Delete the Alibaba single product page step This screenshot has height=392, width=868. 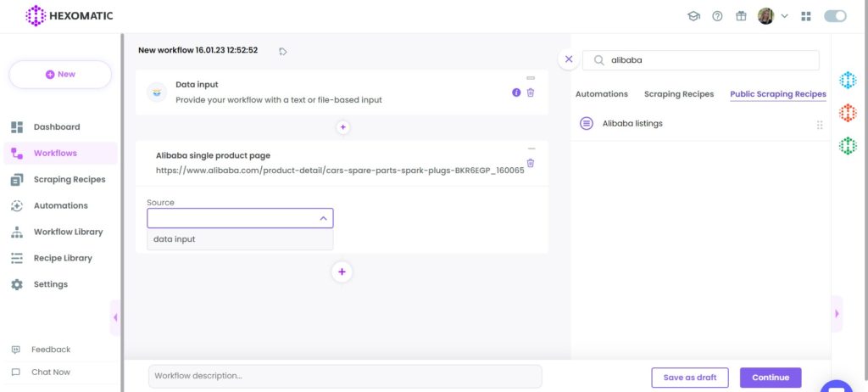point(531,163)
